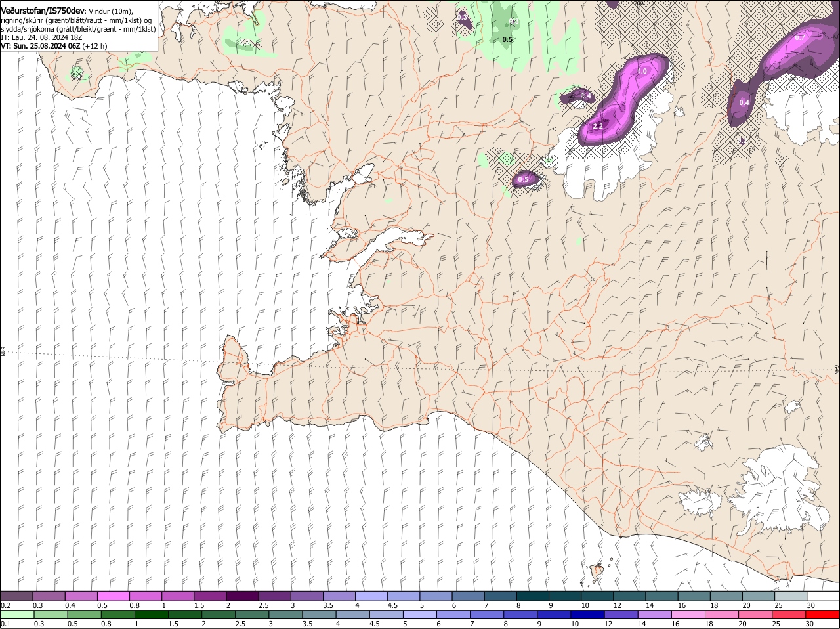
Task: Click the dark teal 9 snow legend swatch
Action: pyautogui.click(x=565, y=596)
